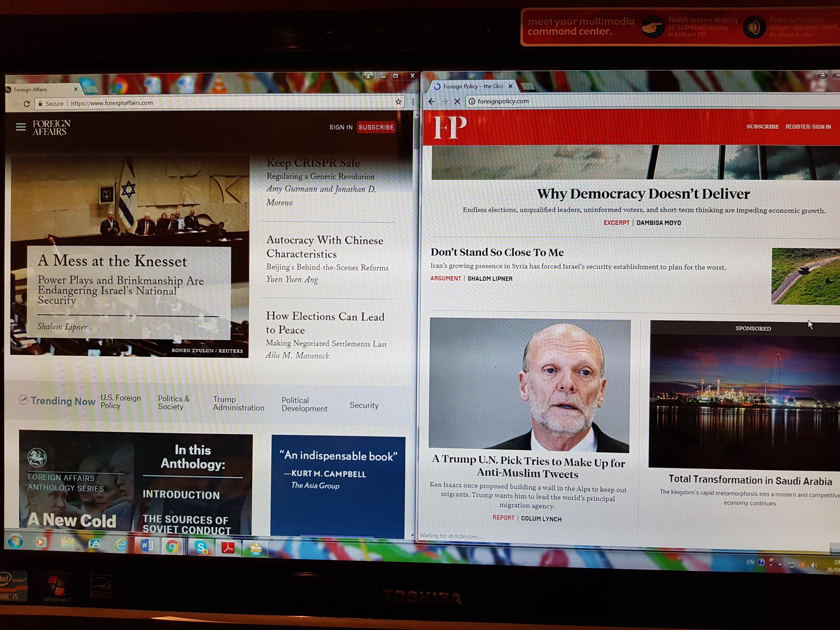Select U.S. Foreign Policy trending topic

coord(121,402)
